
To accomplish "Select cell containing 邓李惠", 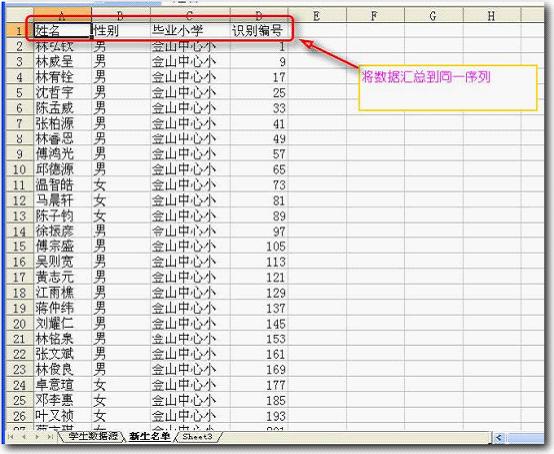I will click(62, 401).
